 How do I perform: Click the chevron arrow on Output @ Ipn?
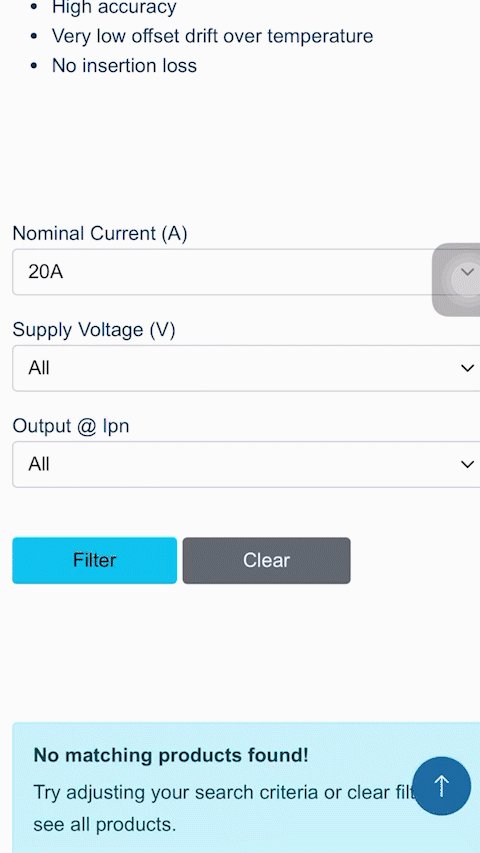coord(467,464)
